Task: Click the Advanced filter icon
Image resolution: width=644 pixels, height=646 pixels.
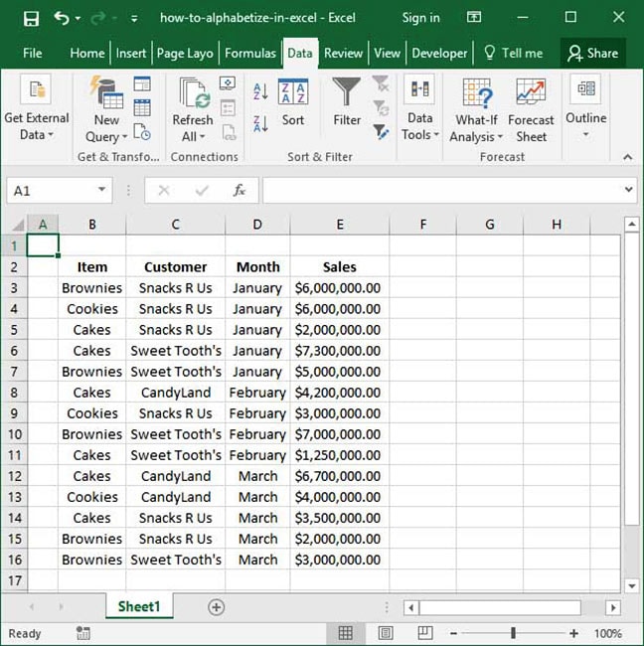Action: click(x=381, y=132)
